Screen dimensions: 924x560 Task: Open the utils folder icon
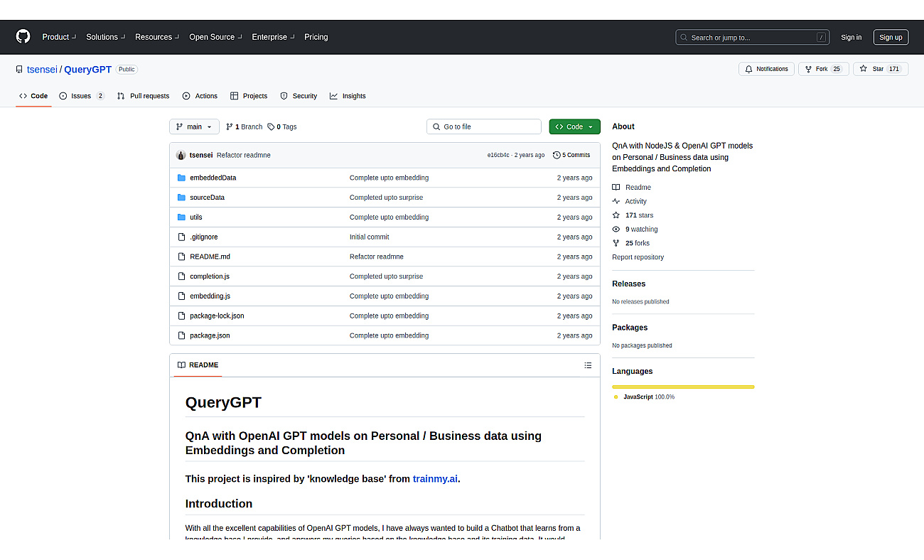(x=181, y=217)
